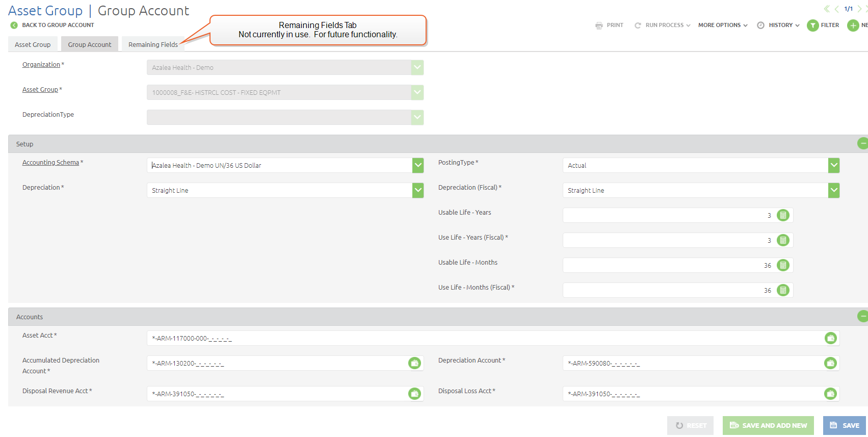The width and height of the screenshot is (868, 437).
Task: Open calculator for Use Life - Years (Fiscal)
Action: point(783,240)
